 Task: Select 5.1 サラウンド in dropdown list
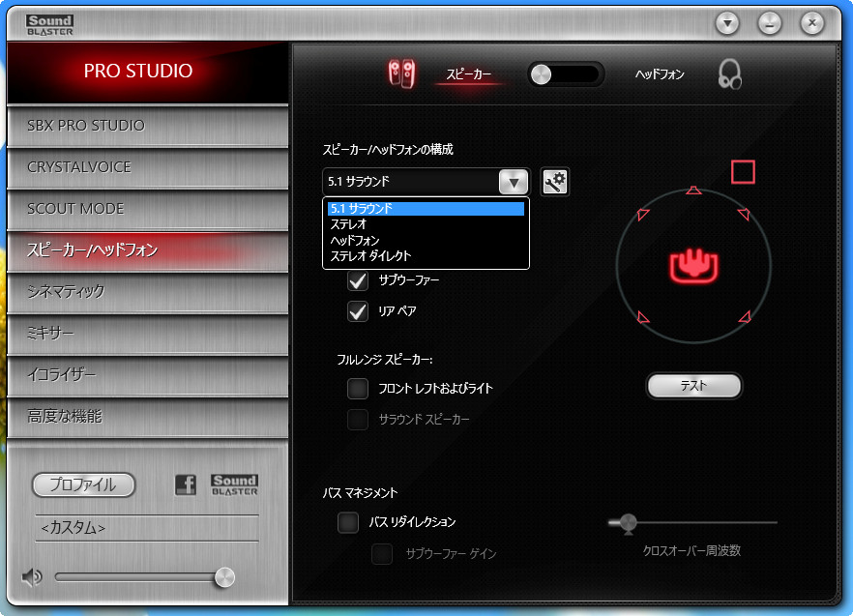426,209
